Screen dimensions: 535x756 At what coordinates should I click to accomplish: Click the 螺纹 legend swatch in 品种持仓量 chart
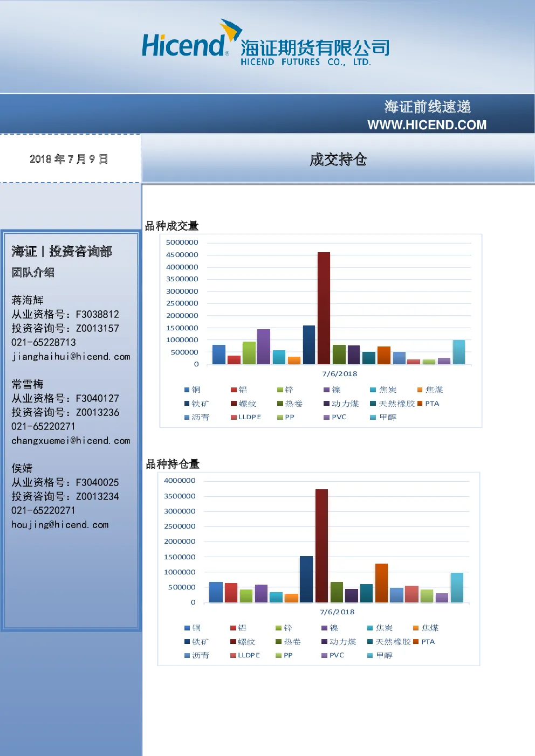pos(233,642)
